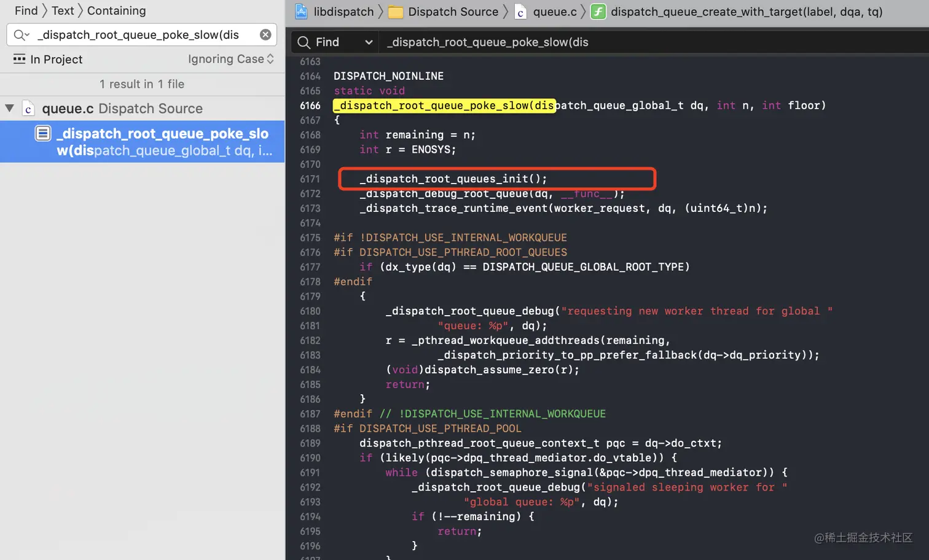Click the editor find text field
Screen dimensions: 929x560
[x=654, y=42]
